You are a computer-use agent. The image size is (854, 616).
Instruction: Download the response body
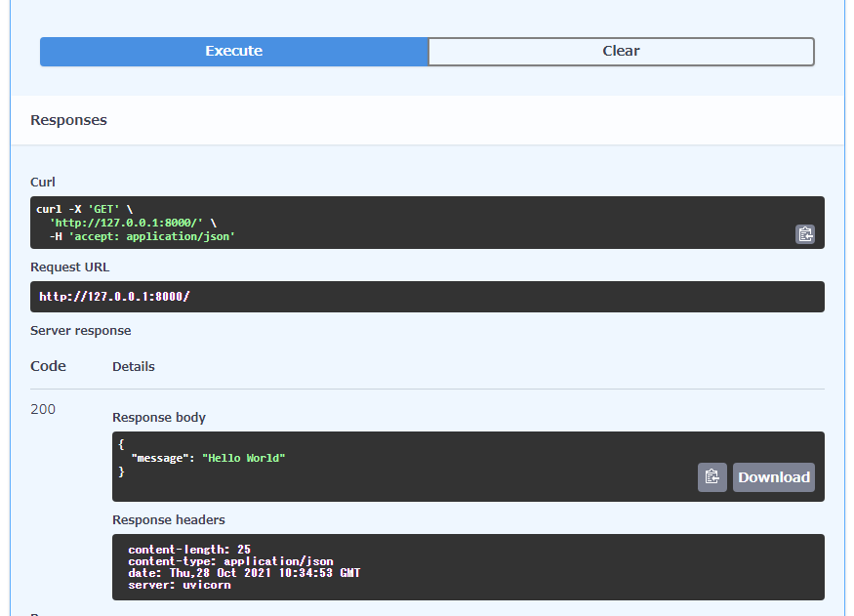click(x=773, y=476)
